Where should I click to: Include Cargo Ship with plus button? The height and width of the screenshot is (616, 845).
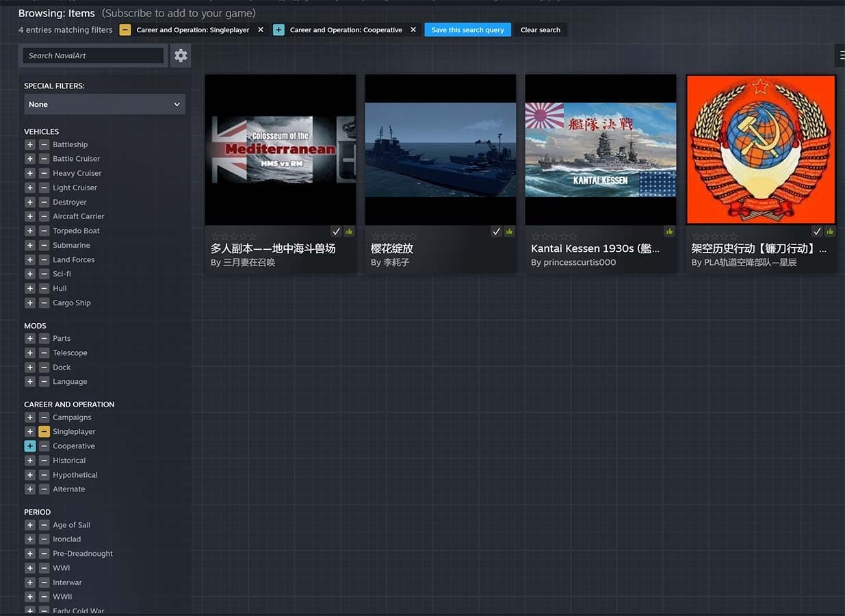(x=30, y=303)
